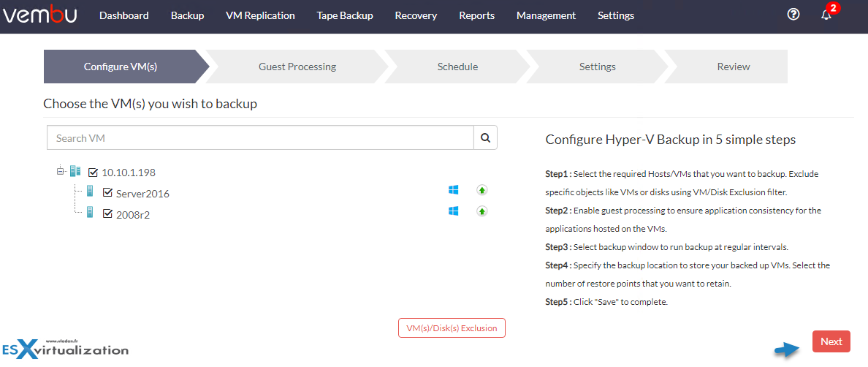Uncheck the 2008r2 checkbox
This screenshot has width=868, height=367.
pos(108,213)
